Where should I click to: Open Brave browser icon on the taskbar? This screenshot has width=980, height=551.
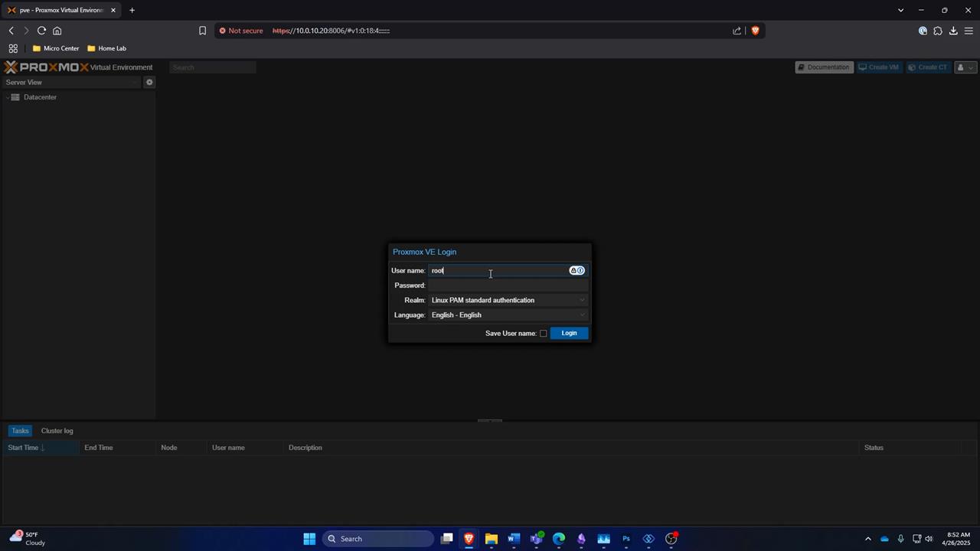(x=469, y=539)
